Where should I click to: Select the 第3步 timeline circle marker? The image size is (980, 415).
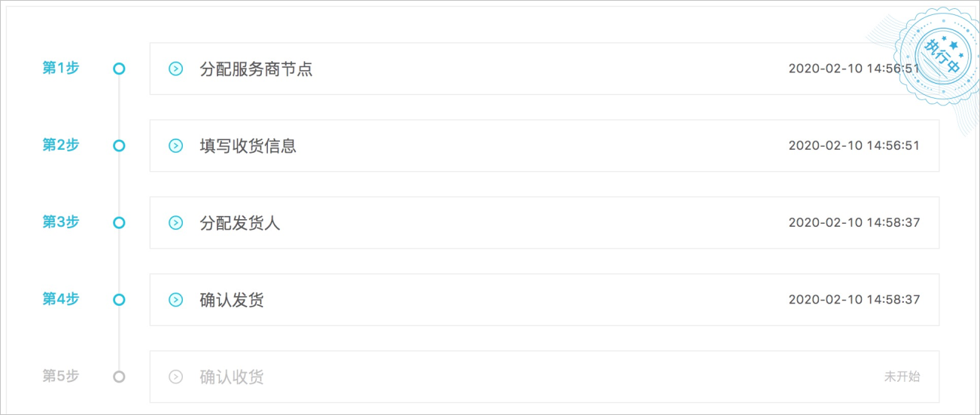click(x=119, y=222)
